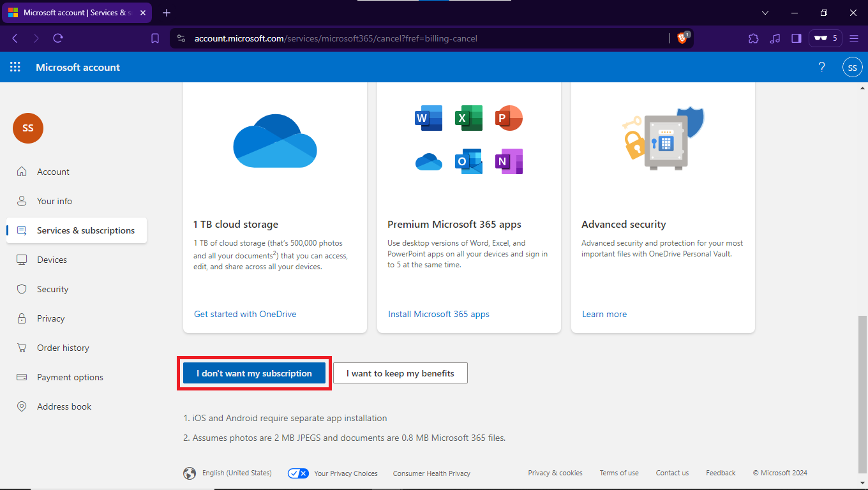Open the Microsoft app launcher grid
Viewport: 868px width, 490px height.
[15, 67]
